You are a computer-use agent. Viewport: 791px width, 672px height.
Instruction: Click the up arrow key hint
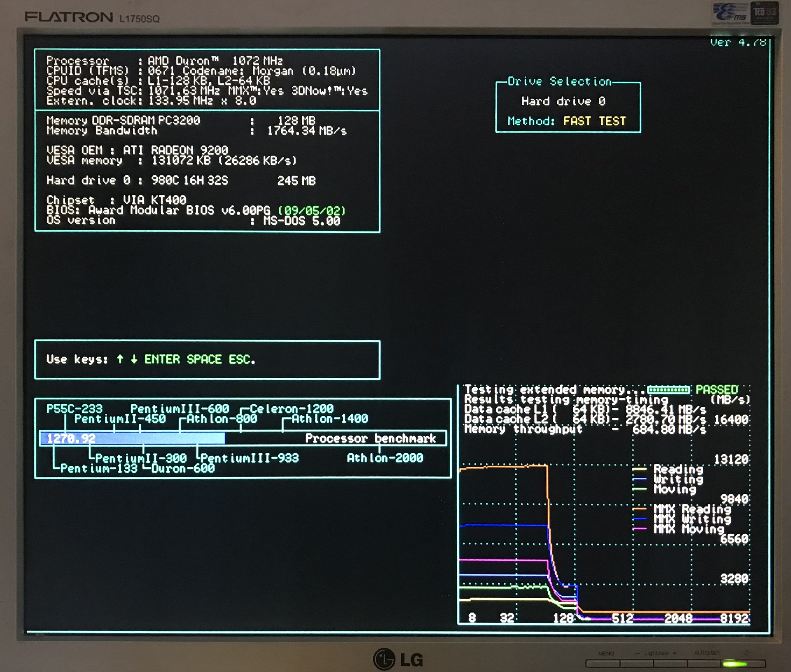coord(120,359)
